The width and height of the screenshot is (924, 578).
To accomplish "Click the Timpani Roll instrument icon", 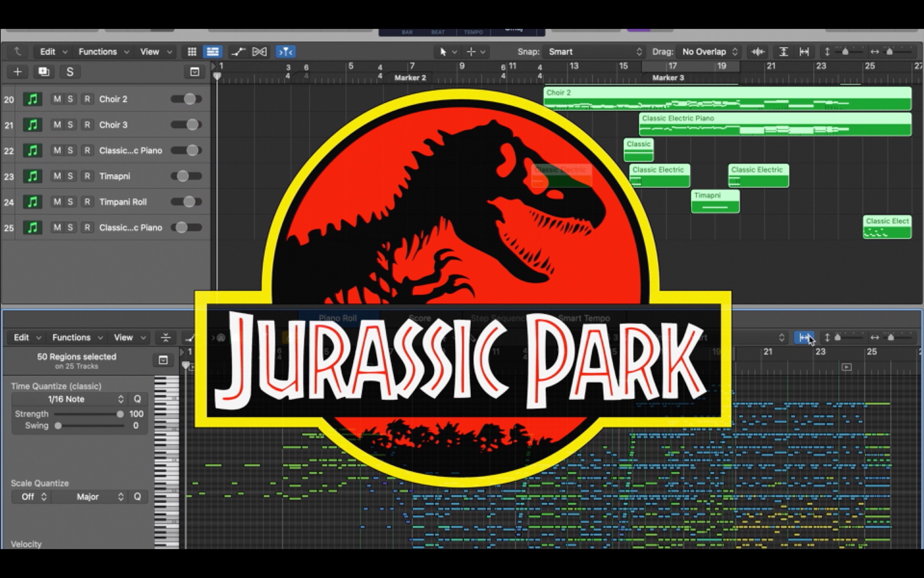I will coord(32,202).
